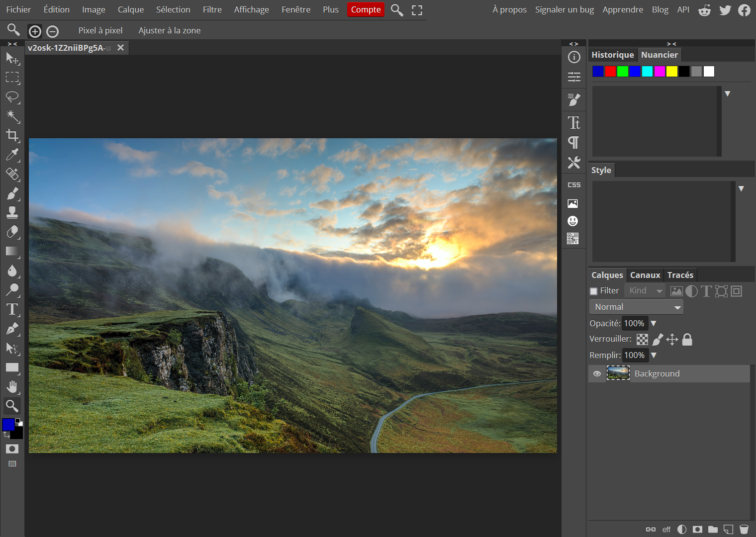
Task: Select the Pen tool
Action: point(12,329)
